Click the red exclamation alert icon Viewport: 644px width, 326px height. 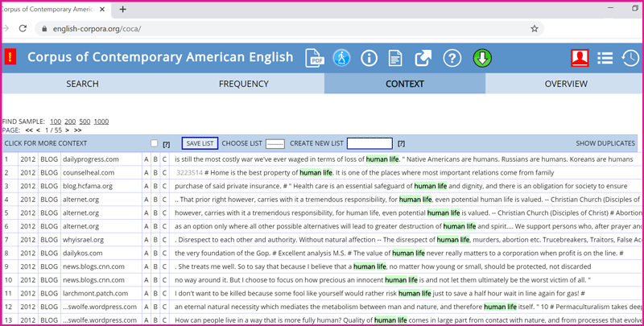pyautogui.click(x=10, y=57)
